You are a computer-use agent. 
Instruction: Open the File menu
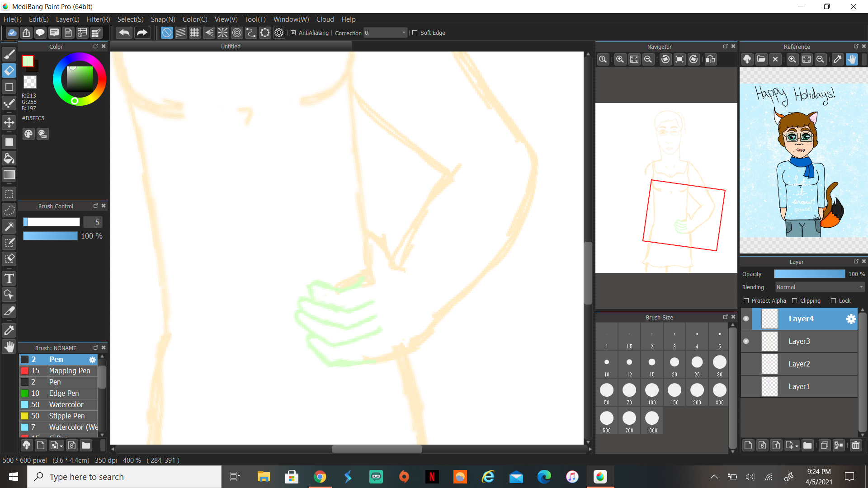(13, 19)
